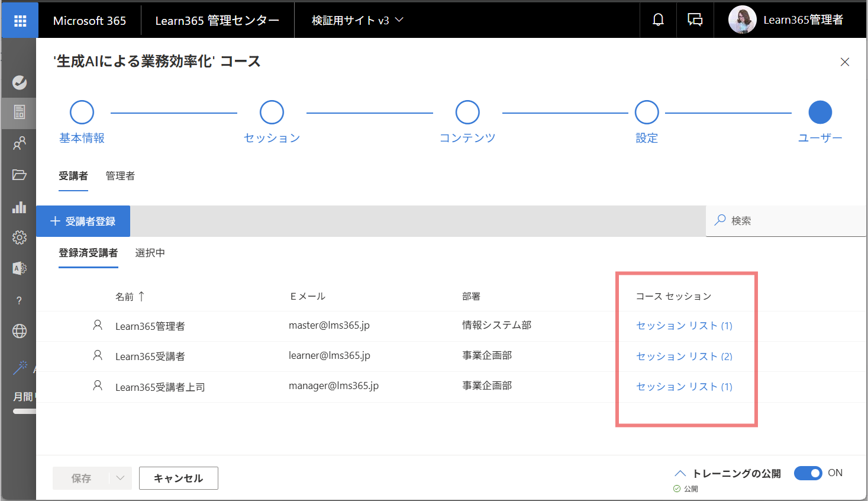Toggle the training publish ON switch

(x=808, y=473)
